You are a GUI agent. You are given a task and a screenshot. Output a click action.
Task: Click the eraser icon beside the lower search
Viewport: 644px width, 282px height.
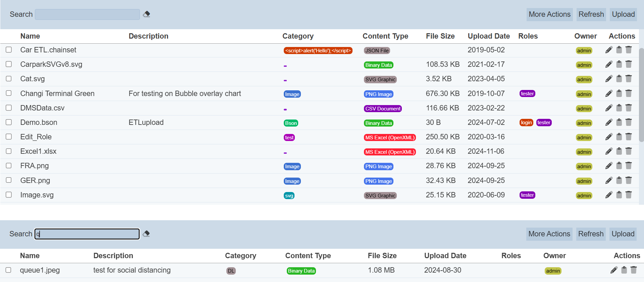pyautogui.click(x=146, y=234)
